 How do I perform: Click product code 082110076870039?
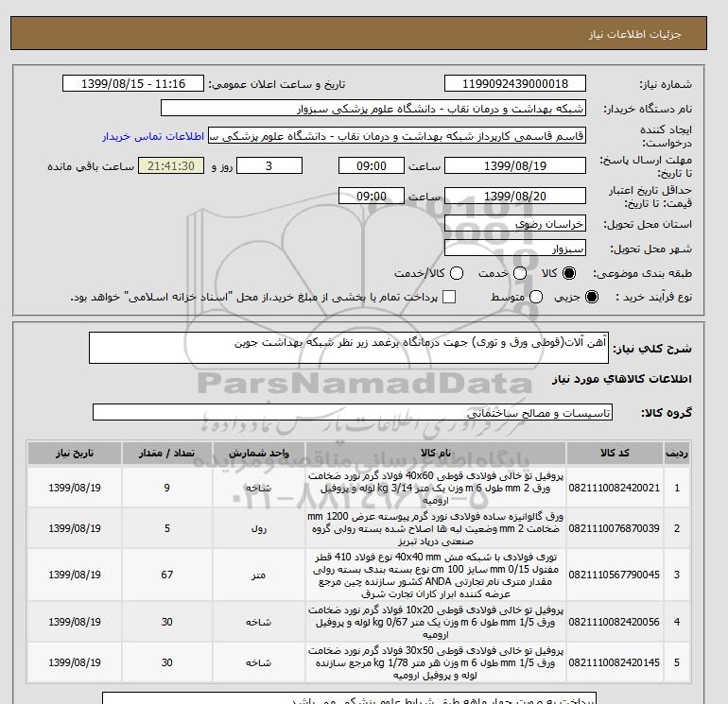pyautogui.click(x=615, y=528)
